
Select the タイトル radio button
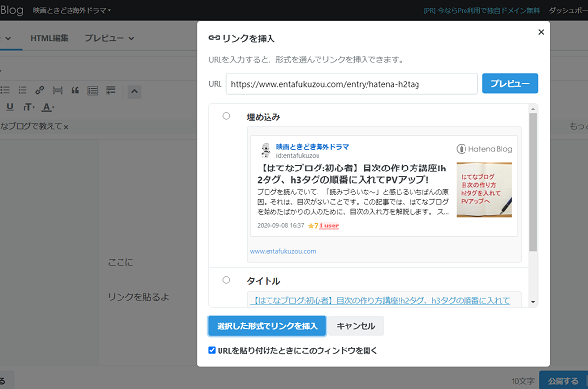226,280
